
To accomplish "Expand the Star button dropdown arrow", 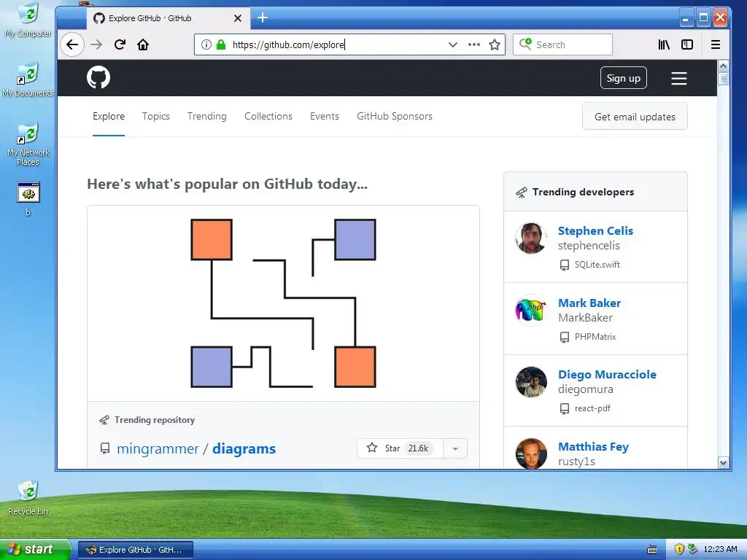I will [x=455, y=448].
